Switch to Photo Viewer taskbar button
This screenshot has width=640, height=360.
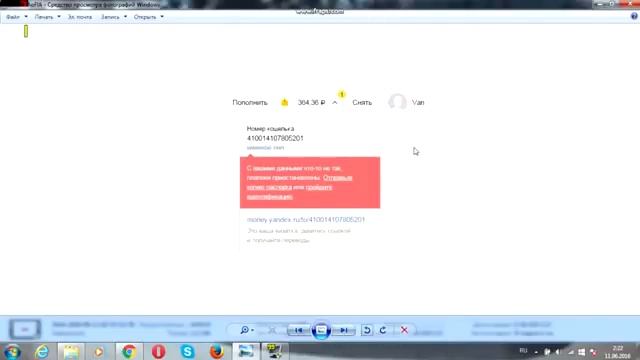point(246,351)
